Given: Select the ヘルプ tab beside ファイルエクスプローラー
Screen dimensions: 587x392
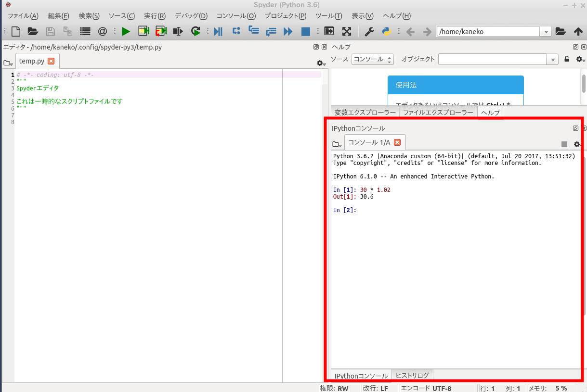Looking at the screenshot, I should tap(491, 113).
